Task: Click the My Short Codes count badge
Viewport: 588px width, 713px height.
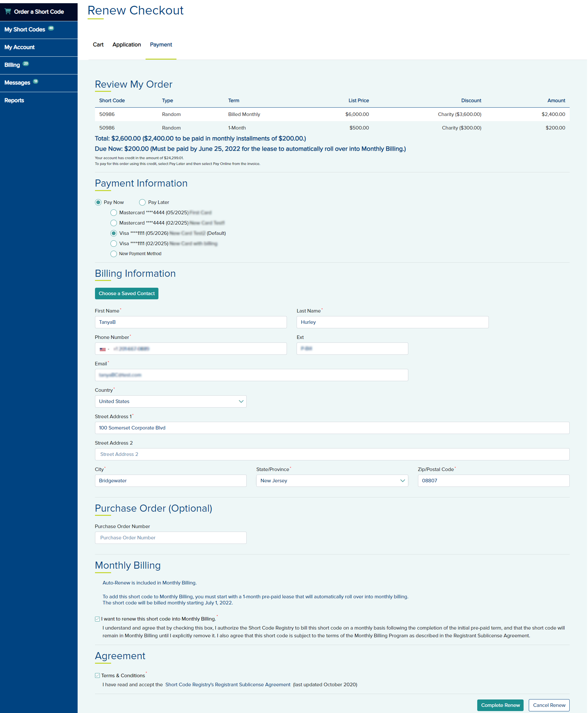Action: pyautogui.click(x=51, y=28)
